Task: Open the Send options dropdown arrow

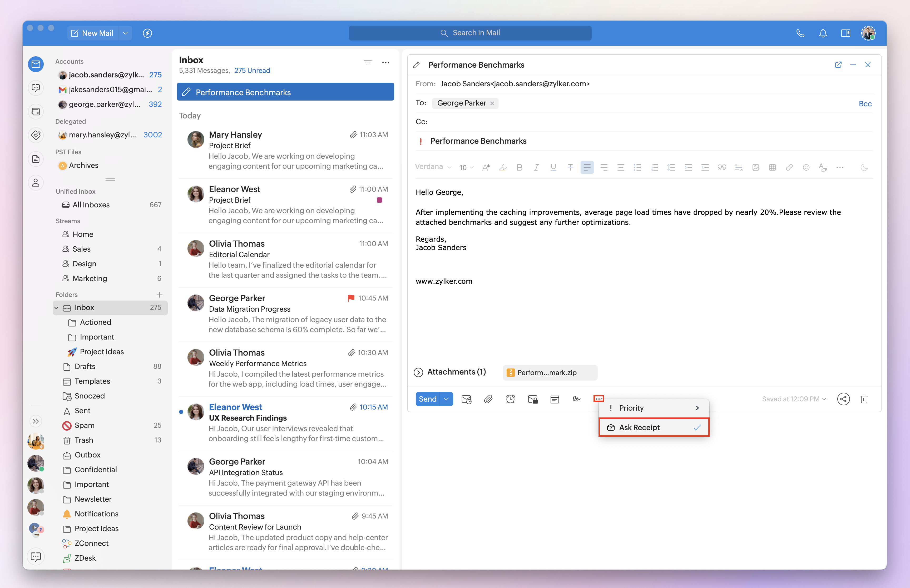Action: pos(446,399)
